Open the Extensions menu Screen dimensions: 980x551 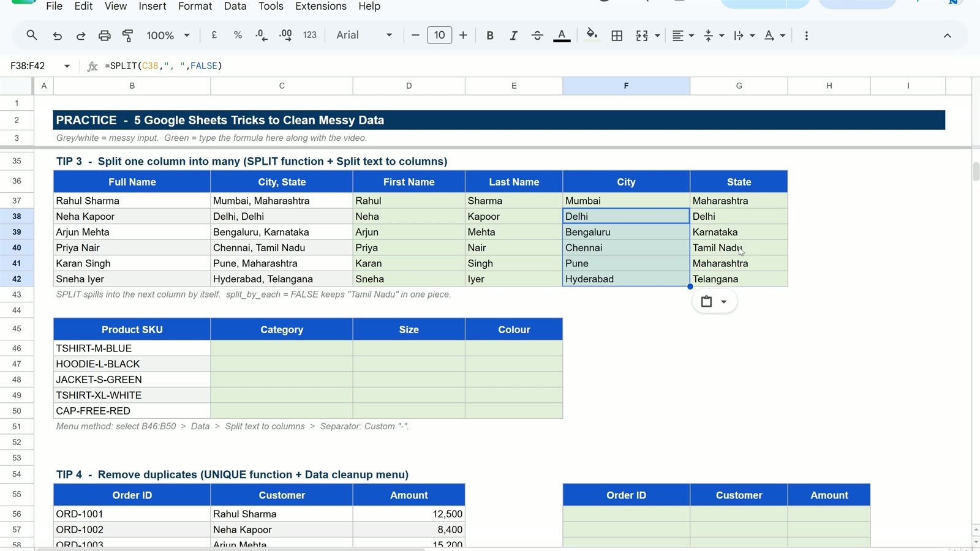[320, 6]
